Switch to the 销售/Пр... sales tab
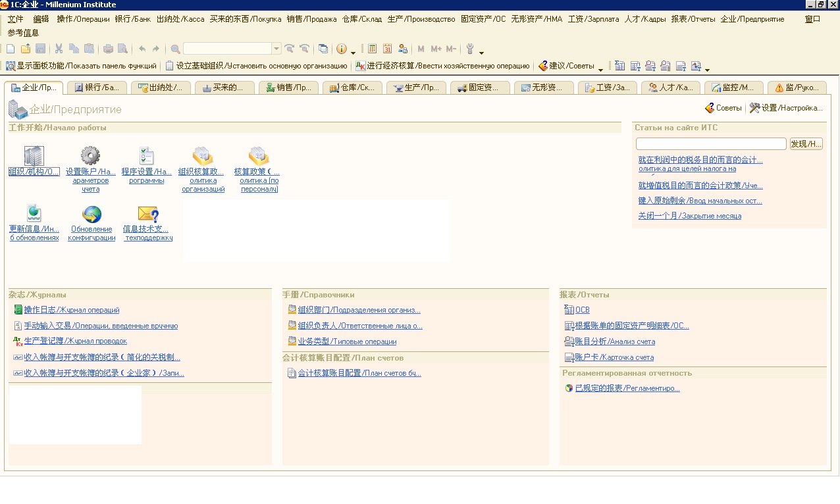This screenshot has width=840, height=504. coord(288,88)
